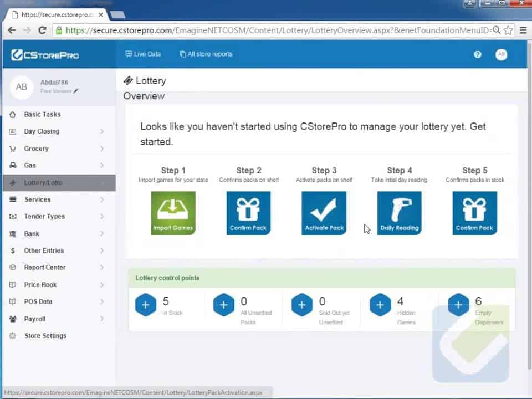
Task: Click the AB profile circle in the sidebar
Action: tap(22, 87)
